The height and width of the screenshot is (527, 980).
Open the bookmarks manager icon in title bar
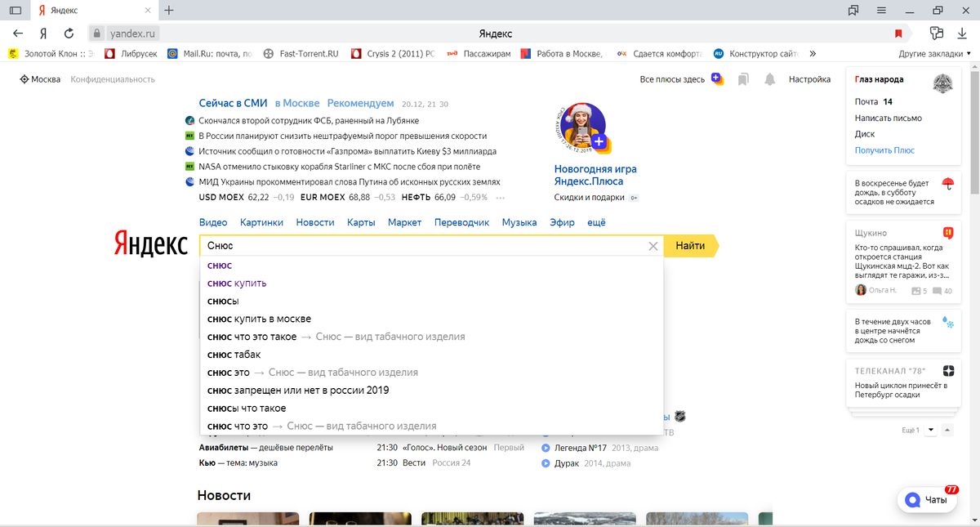[x=853, y=11]
